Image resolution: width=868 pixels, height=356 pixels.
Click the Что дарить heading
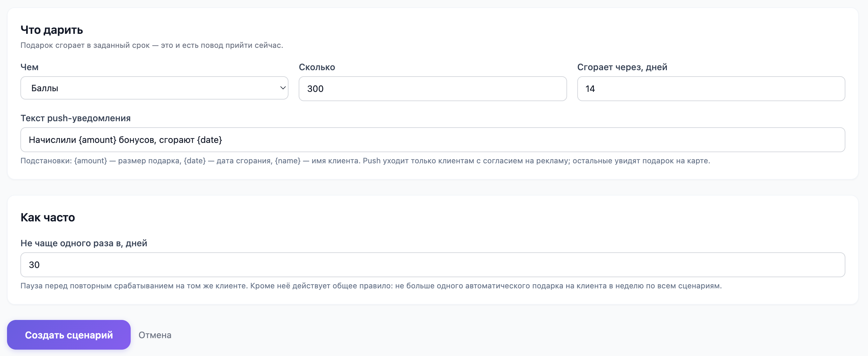click(52, 30)
